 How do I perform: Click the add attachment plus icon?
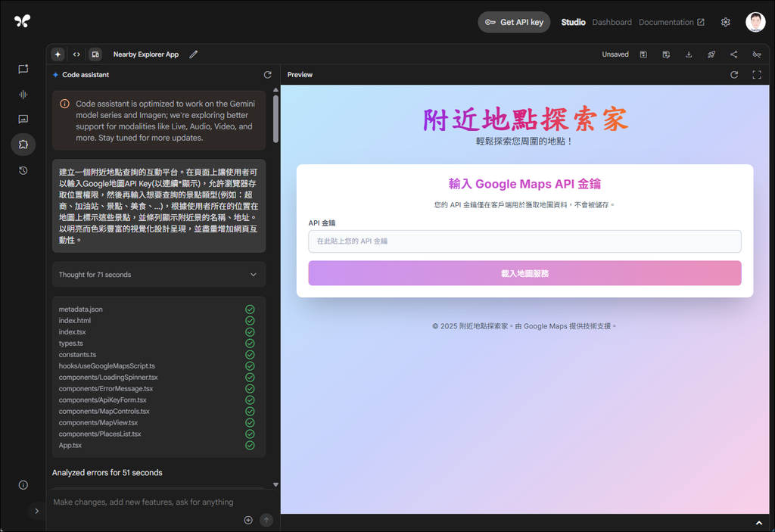pyautogui.click(x=248, y=520)
